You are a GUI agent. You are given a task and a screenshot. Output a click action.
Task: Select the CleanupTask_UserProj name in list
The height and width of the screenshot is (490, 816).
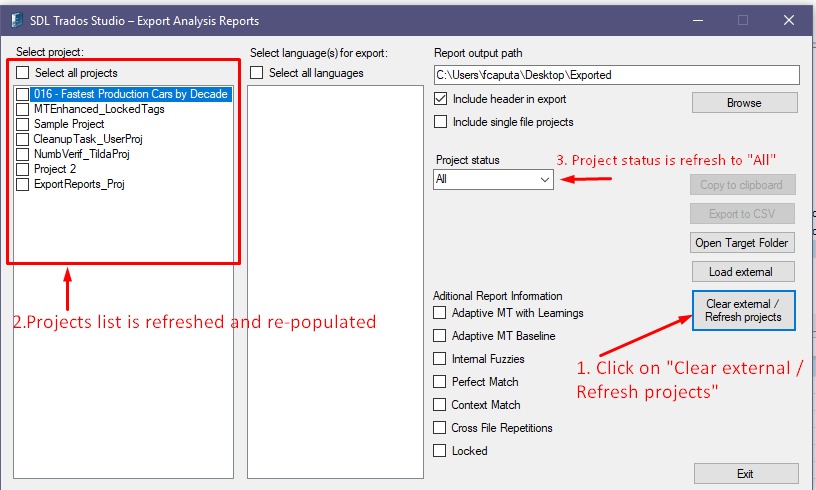88,139
